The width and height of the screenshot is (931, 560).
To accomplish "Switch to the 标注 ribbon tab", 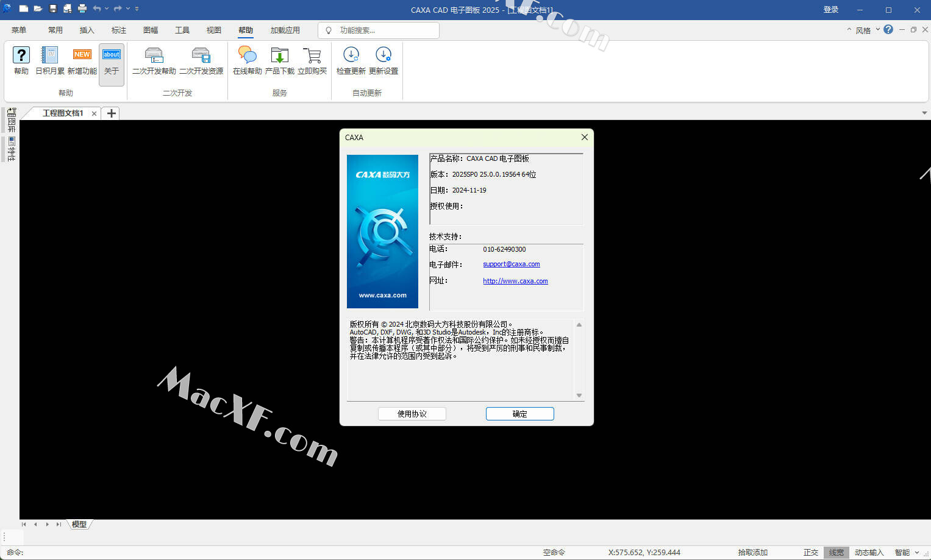I will [x=119, y=30].
